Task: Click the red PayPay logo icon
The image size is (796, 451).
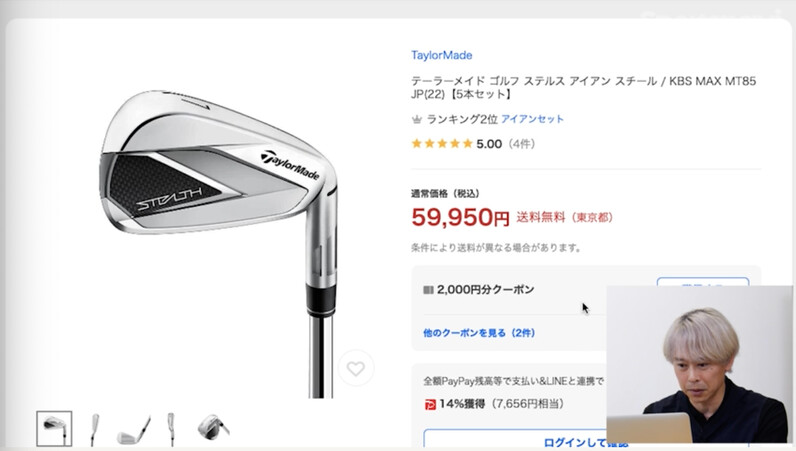Action: pos(430,405)
